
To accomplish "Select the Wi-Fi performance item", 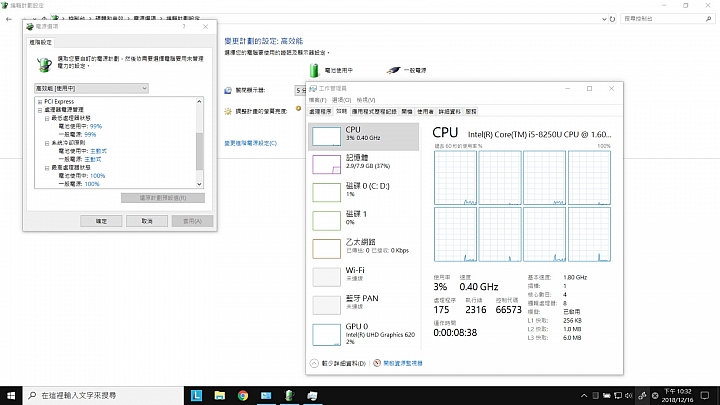I will tap(364, 276).
